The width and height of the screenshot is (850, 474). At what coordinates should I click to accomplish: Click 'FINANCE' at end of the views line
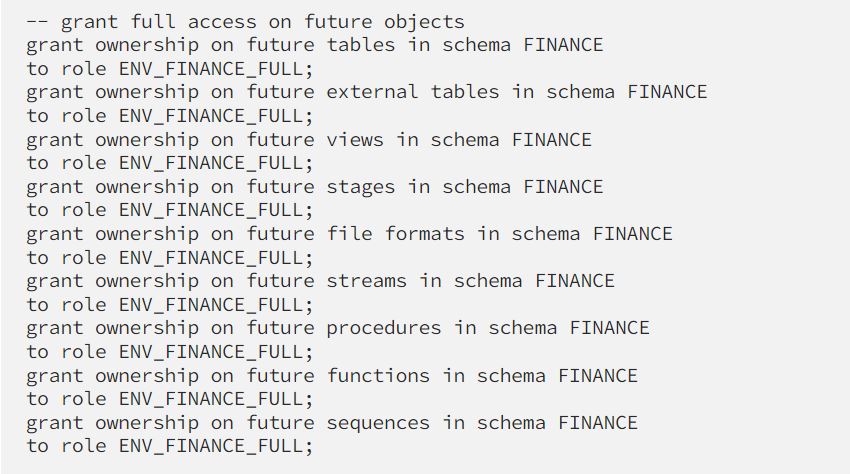[551, 139]
